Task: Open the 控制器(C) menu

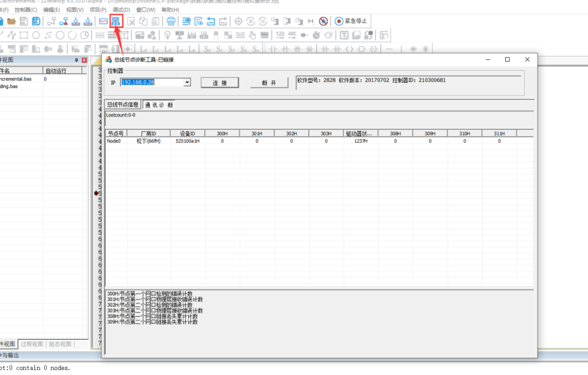Action: click(x=26, y=10)
